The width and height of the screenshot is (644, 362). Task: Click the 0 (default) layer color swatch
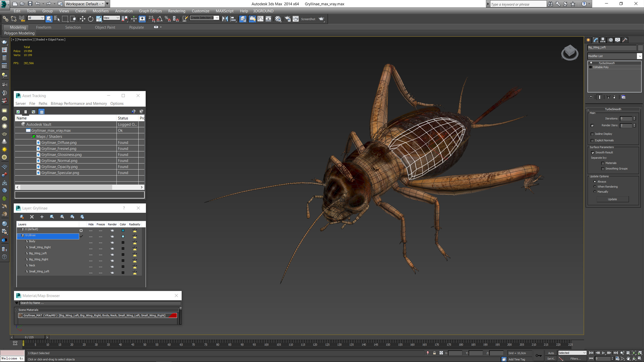tap(123, 231)
